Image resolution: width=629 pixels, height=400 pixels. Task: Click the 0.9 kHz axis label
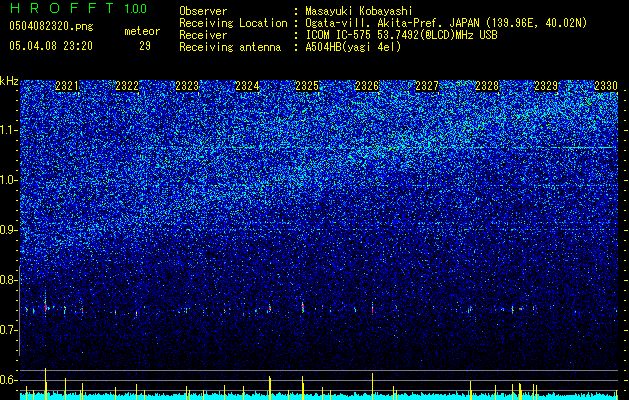point(9,230)
